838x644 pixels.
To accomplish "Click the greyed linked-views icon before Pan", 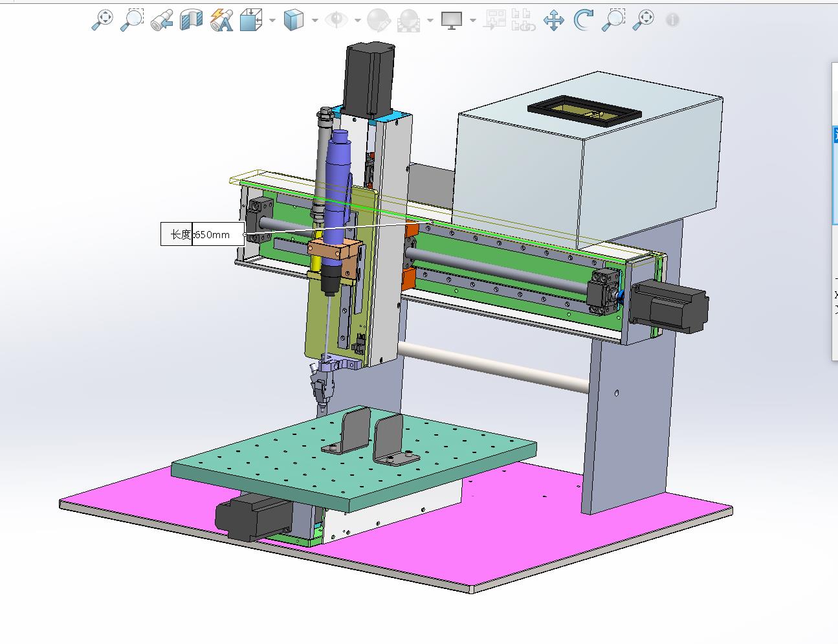I will [x=523, y=20].
